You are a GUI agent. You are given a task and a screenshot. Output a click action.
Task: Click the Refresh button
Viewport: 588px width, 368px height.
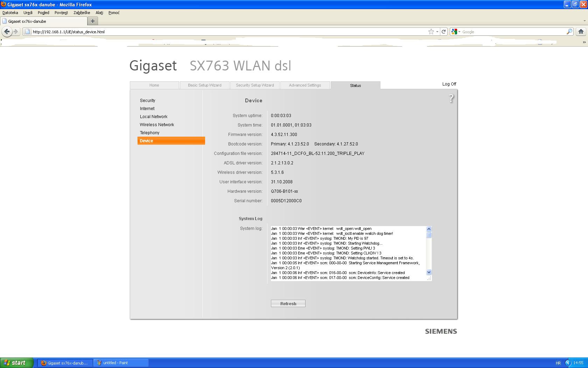point(288,304)
